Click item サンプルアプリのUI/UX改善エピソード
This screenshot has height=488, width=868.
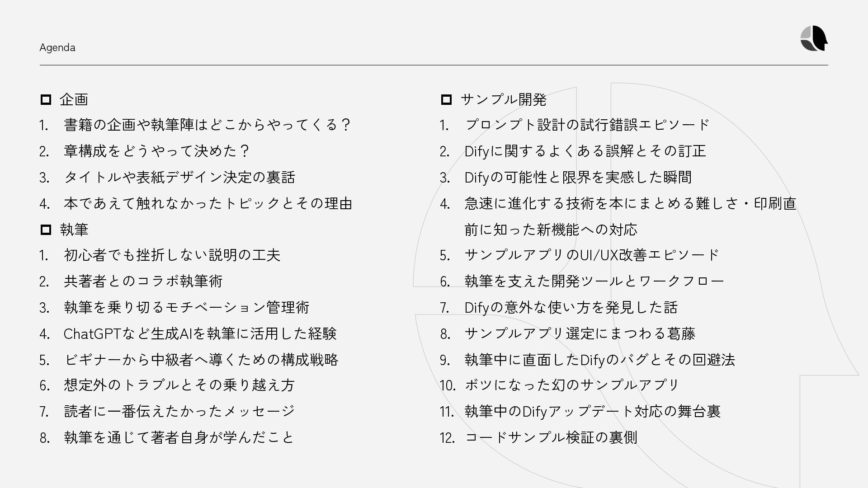pyautogui.click(x=592, y=255)
